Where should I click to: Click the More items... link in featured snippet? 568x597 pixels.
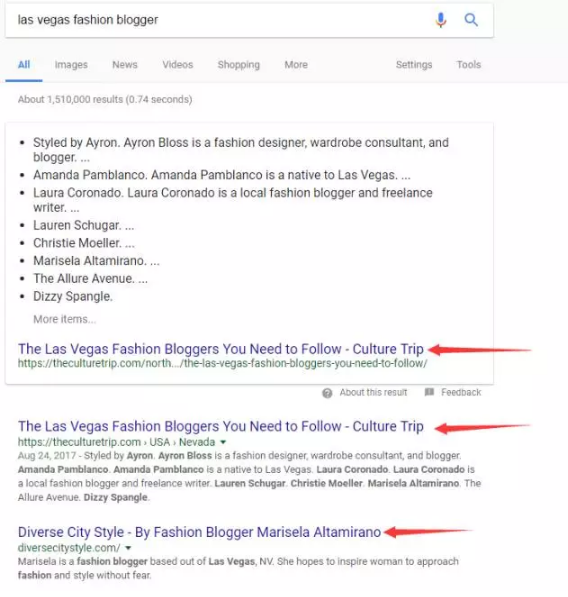point(64,319)
